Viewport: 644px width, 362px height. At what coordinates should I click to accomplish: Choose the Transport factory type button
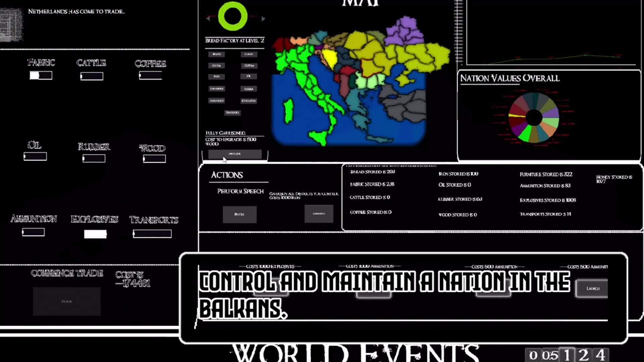[x=232, y=113]
